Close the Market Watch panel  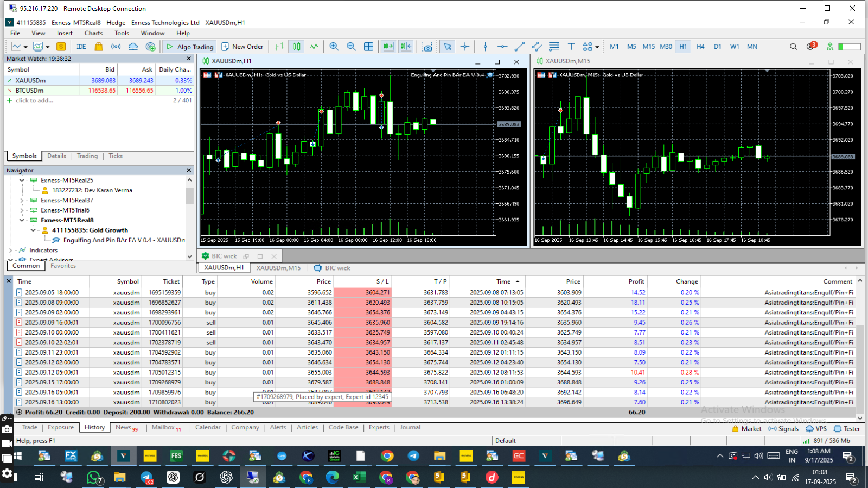[189, 59]
